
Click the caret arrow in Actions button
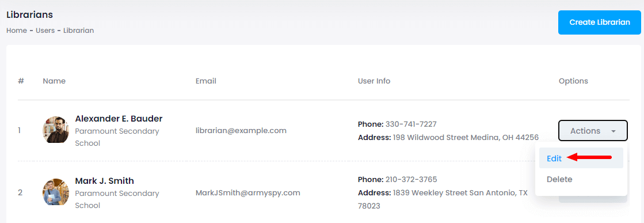tap(613, 131)
